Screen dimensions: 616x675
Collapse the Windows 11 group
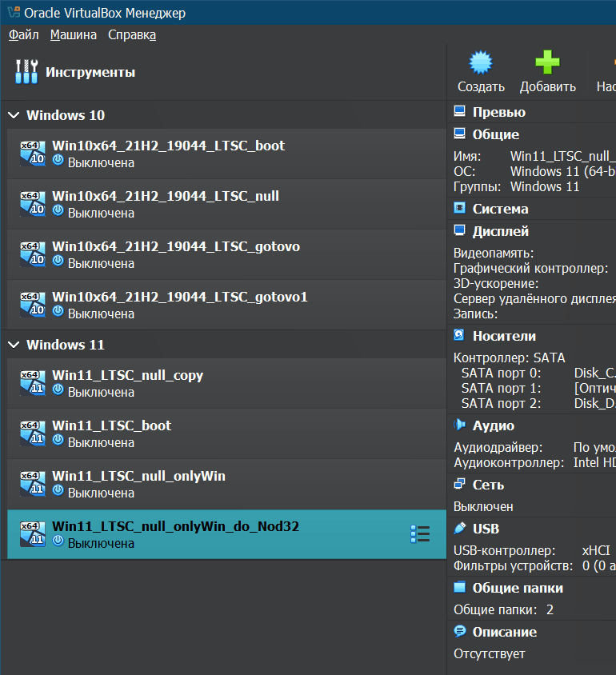[14, 345]
